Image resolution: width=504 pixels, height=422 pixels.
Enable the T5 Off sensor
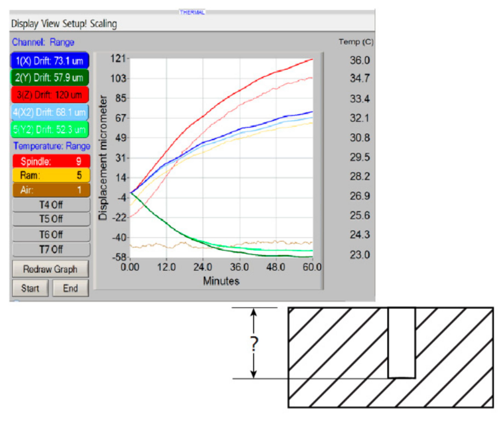pos(51,219)
